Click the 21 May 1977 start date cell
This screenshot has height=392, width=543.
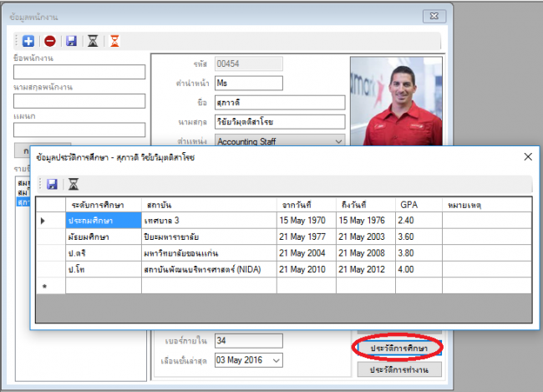point(307,237)
